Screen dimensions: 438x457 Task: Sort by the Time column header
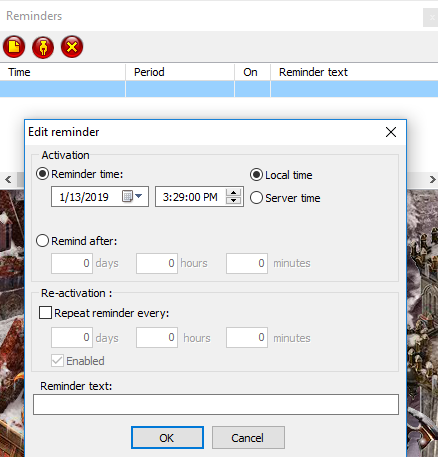(63, 72)
